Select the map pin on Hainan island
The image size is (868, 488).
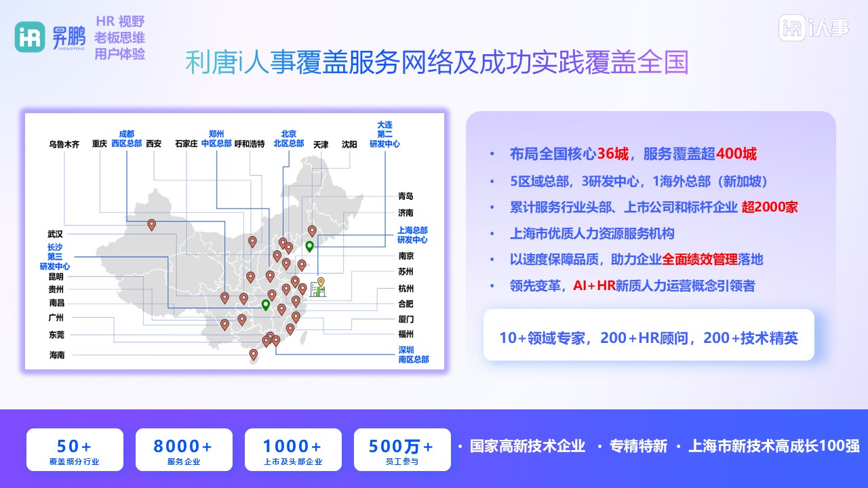254,354
